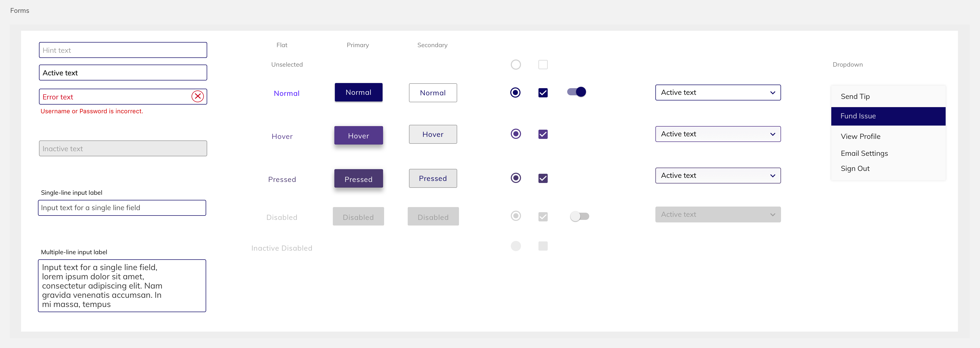Click Sign Out in the dropdown menu
This screenshot has height=348, width=980.
coord(855,168)
